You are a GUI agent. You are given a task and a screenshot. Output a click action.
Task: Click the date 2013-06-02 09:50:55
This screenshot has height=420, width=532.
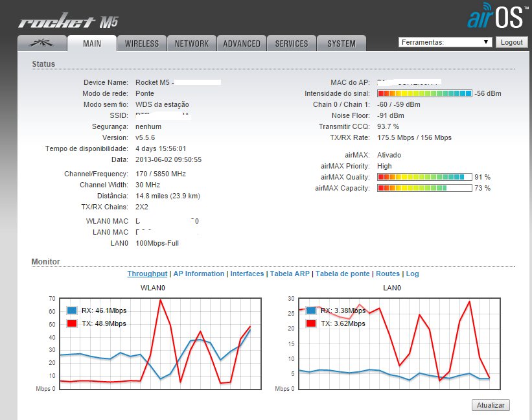(168, 159)
